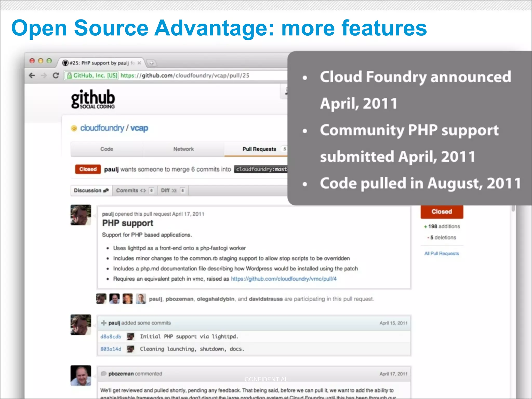Click 'Initial PHP support via lighttpd.' commit message
Screen dimensions: 532x399
coord(189,337)
